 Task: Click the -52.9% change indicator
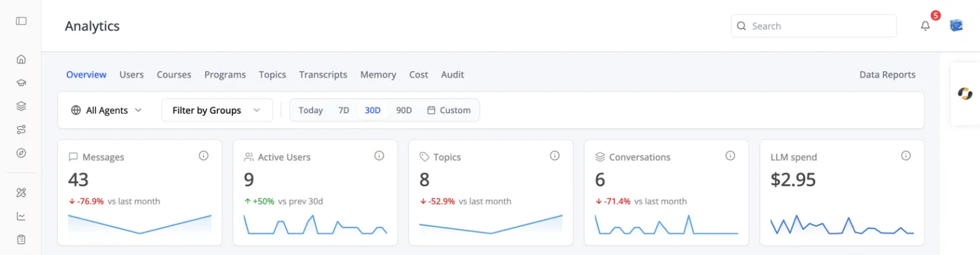[x=438, y=201]
